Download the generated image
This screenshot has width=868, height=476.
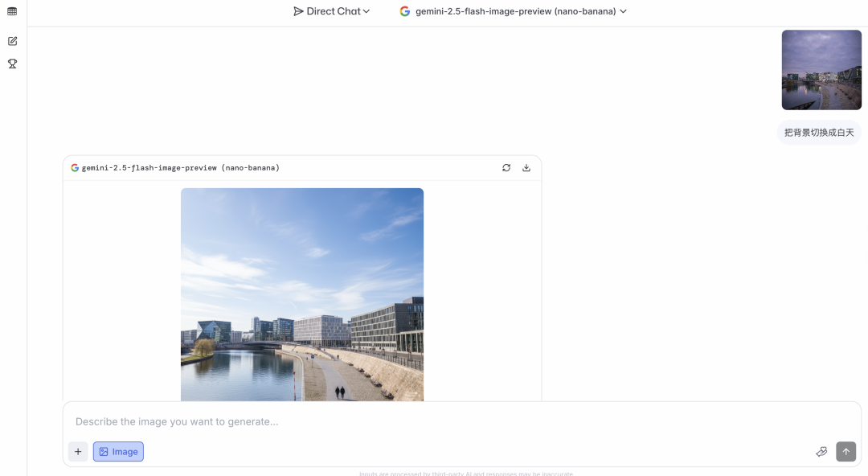pos(526,167)
